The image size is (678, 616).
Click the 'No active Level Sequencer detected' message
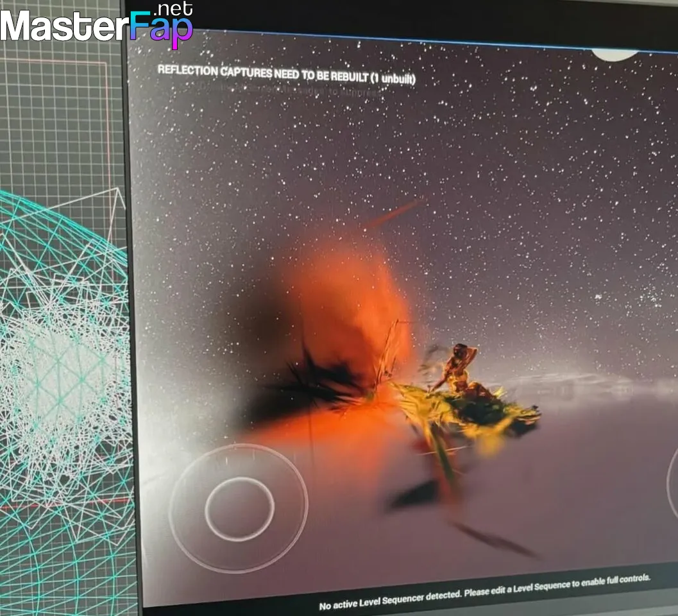(x=484, y=592)
